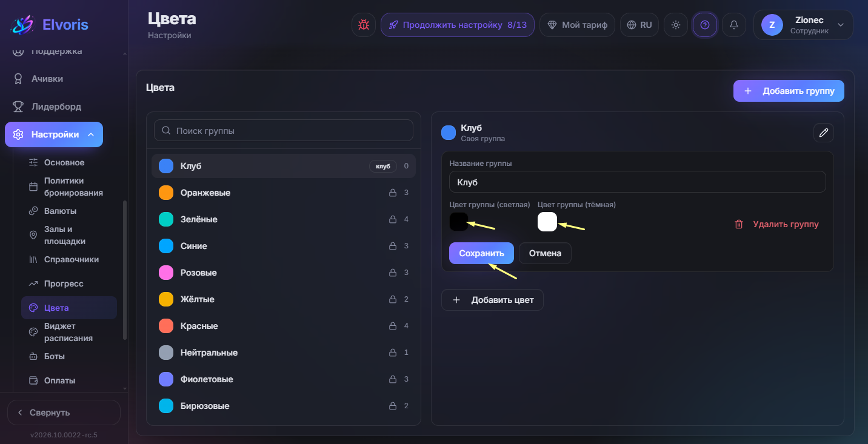Open Валюты settings page
This screenshot has width=868, height=444.
[60, 211]
